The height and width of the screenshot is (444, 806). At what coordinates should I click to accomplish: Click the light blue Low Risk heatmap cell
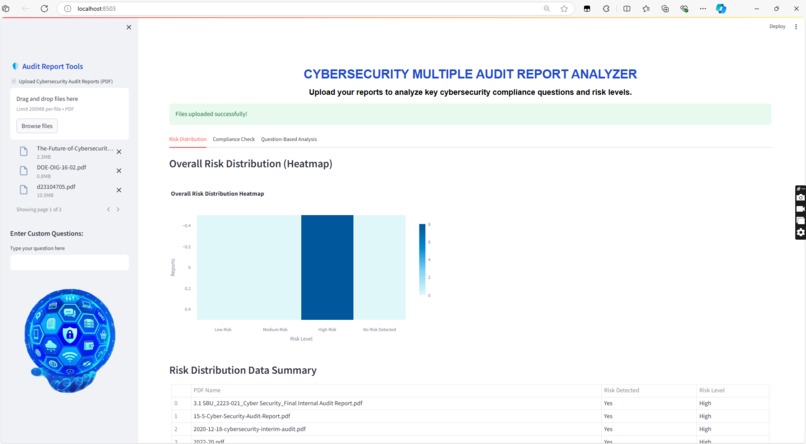coord(223,267)
